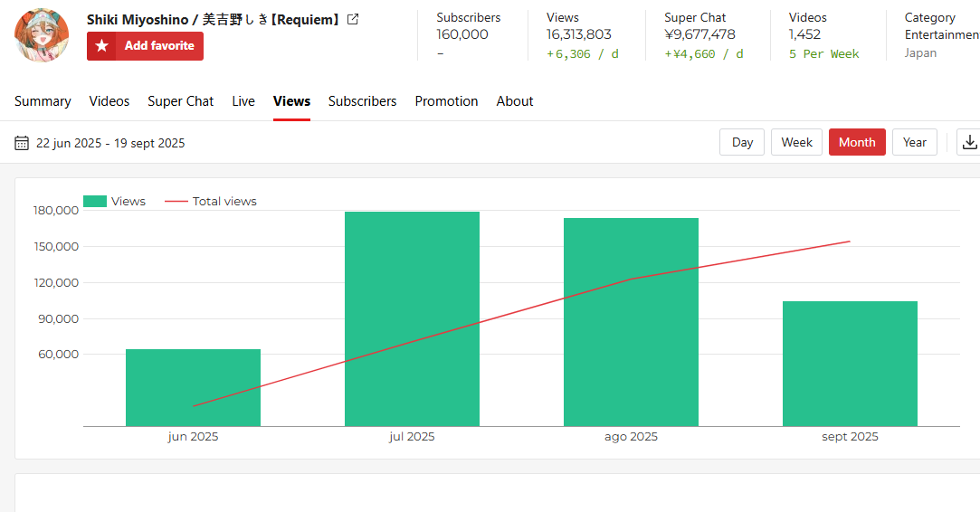Click the sept 2025 axis label
This screenshot has height=512, width=980.
point(850,436)
